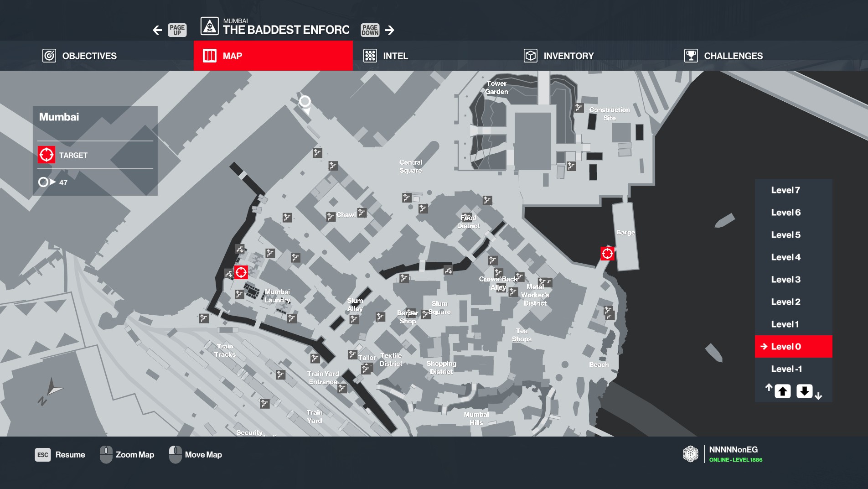Click the target marker near the Barge
The width and height of the screenshot is (868, 489).
point(607,254)
